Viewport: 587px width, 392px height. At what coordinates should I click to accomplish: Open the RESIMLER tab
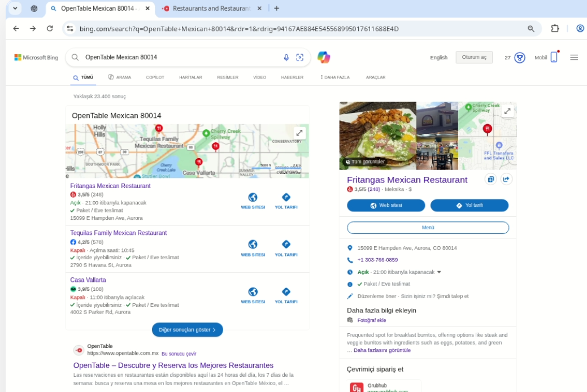tap(228, 77)
